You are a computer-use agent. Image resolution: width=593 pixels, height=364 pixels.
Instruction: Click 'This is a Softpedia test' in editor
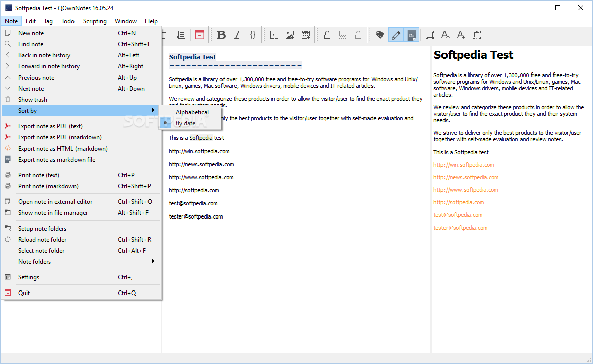196,138
